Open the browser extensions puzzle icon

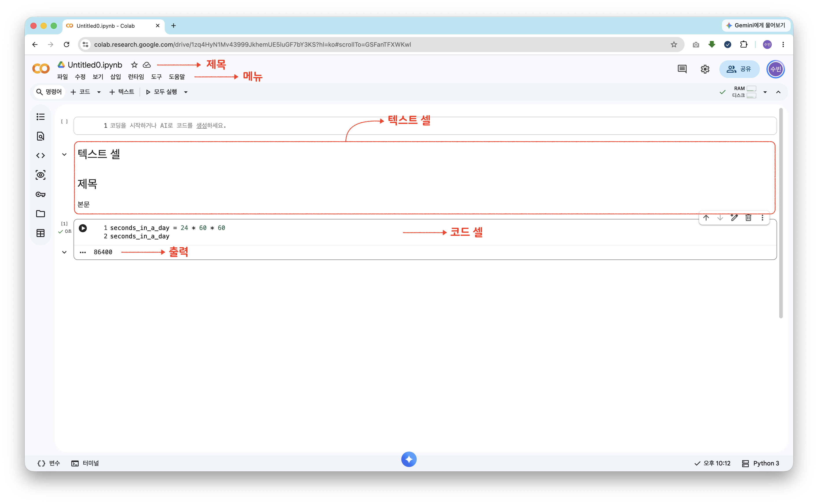pos(744,44)
